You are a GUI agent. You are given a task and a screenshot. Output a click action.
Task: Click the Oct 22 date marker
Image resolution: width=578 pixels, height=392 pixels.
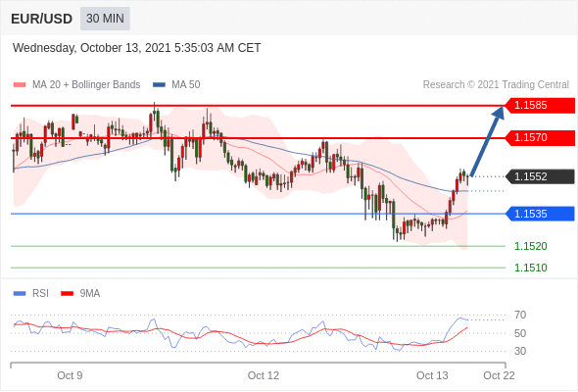[x=499, y=375]
